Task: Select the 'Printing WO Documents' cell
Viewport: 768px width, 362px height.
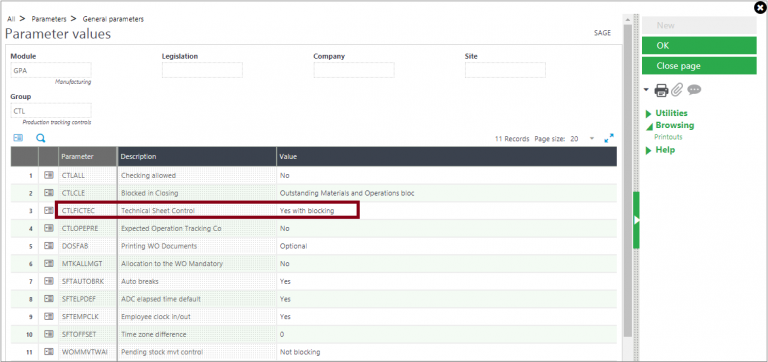Action: tap(197, 246)
